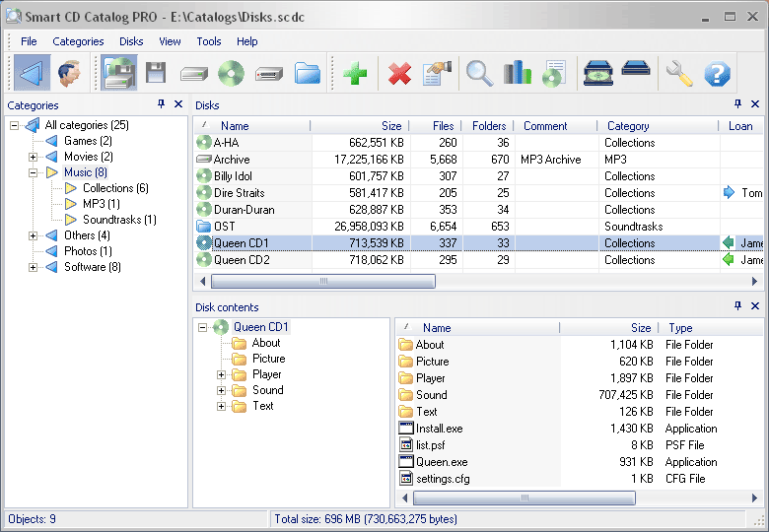Click the floppy disk save icon
Viewport: 769px width, 532px height.
(155, 73)
